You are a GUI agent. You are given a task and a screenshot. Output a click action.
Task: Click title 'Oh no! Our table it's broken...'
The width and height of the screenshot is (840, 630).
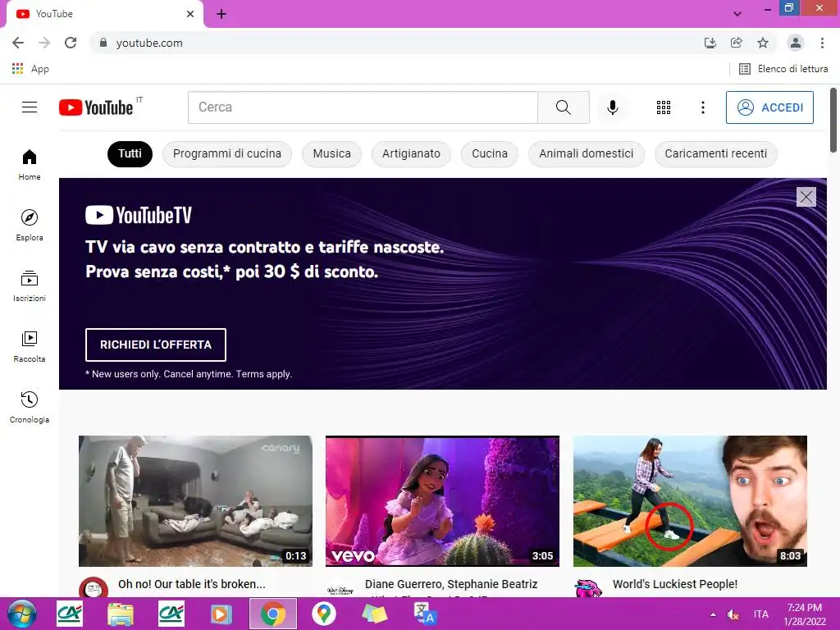coord(192,584)
